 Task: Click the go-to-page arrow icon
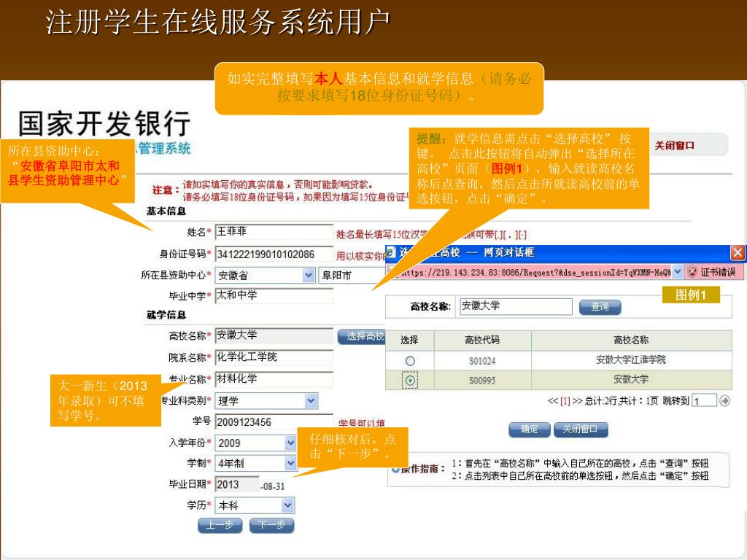pos(724,401)
